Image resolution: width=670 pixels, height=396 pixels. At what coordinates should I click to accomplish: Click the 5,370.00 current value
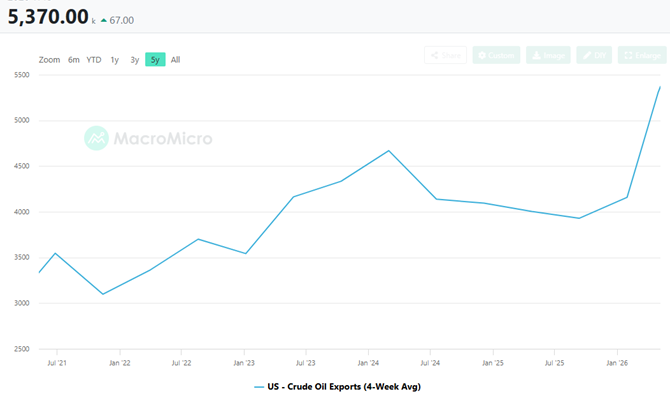48,17
